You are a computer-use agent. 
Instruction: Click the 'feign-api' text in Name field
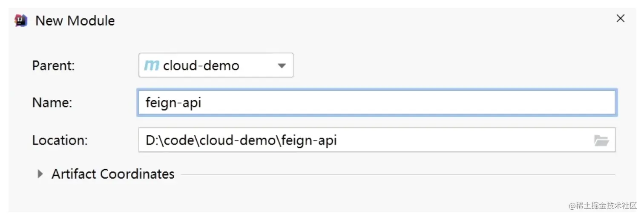(173, 103)
